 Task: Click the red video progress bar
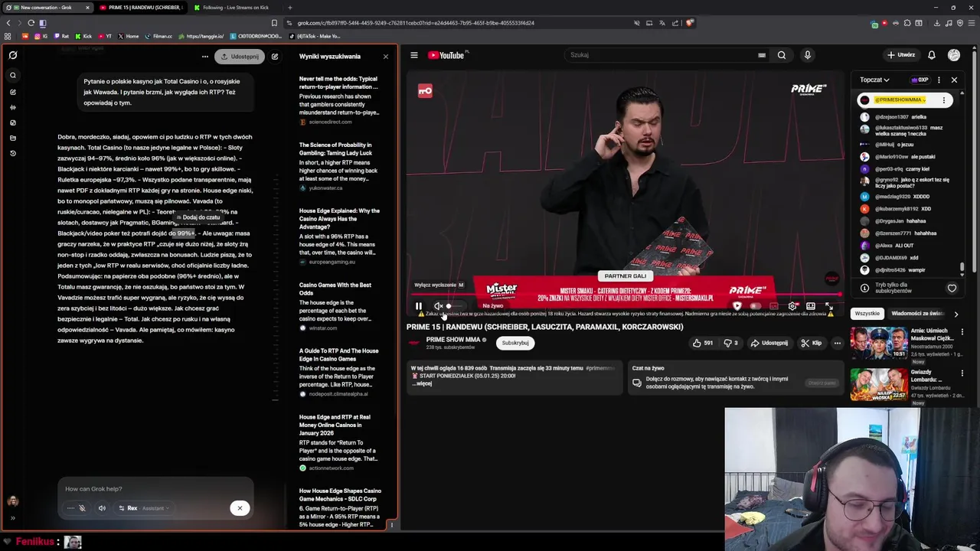pyautogui.click(x=625, y=295)
